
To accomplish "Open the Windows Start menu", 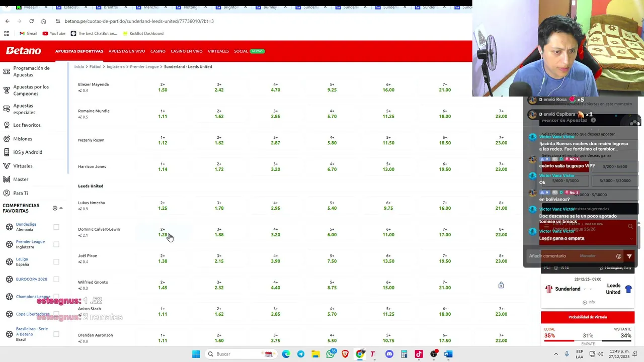I will [196, 354].
